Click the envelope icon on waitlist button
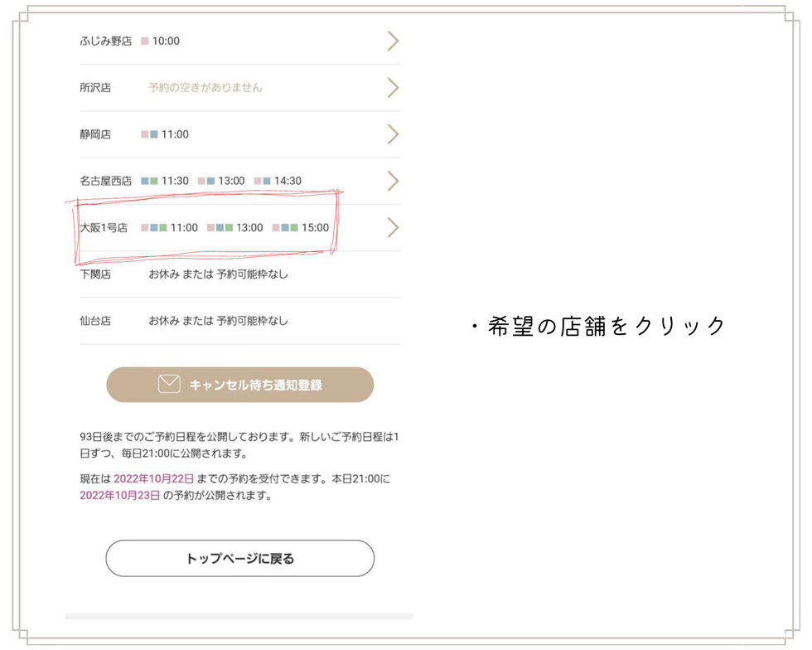The height and width of the screenshot is (650, 812). 169,385
